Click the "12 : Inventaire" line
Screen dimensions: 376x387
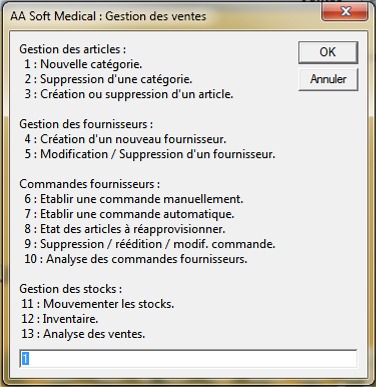point(60,319)
